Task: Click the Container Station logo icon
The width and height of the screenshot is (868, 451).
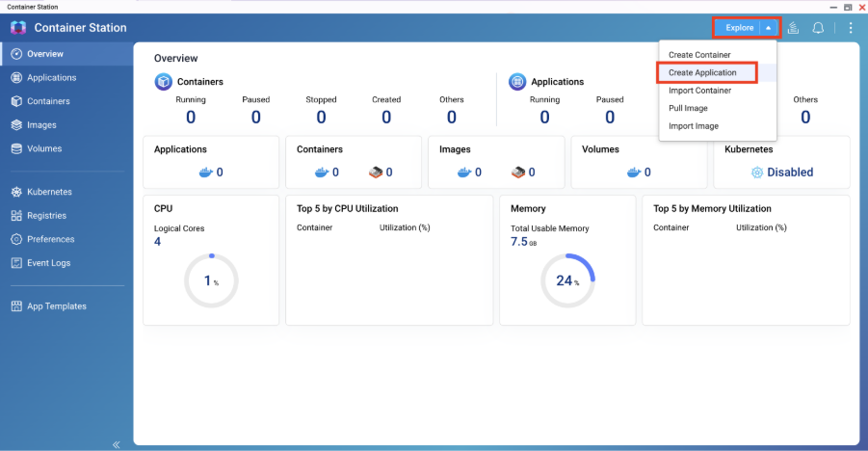Action: 18,28
